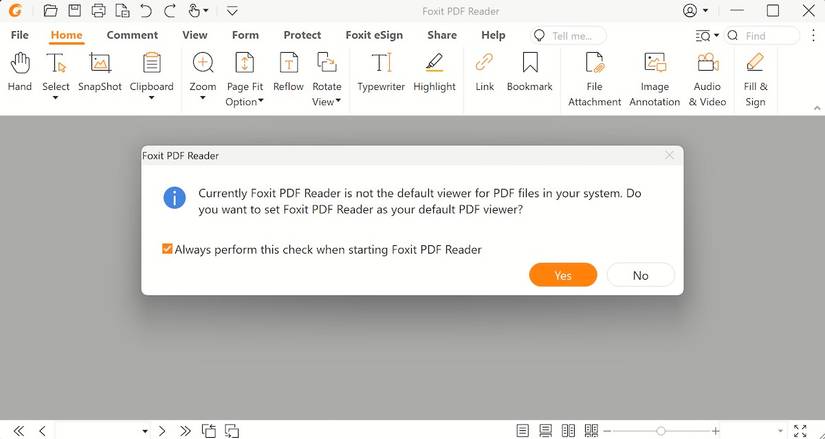Click the Reflow view icon

click(288, 72)
